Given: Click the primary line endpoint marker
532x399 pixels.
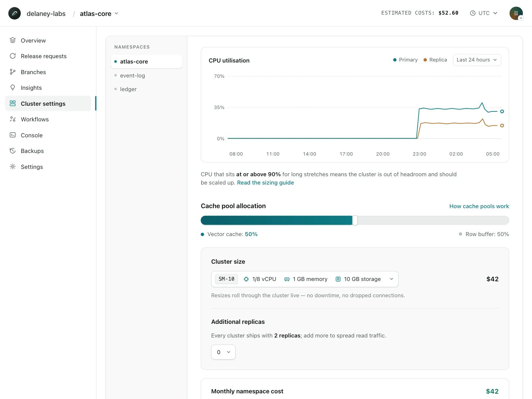Looking at the screenshot, I should click(x=502, y=111).
